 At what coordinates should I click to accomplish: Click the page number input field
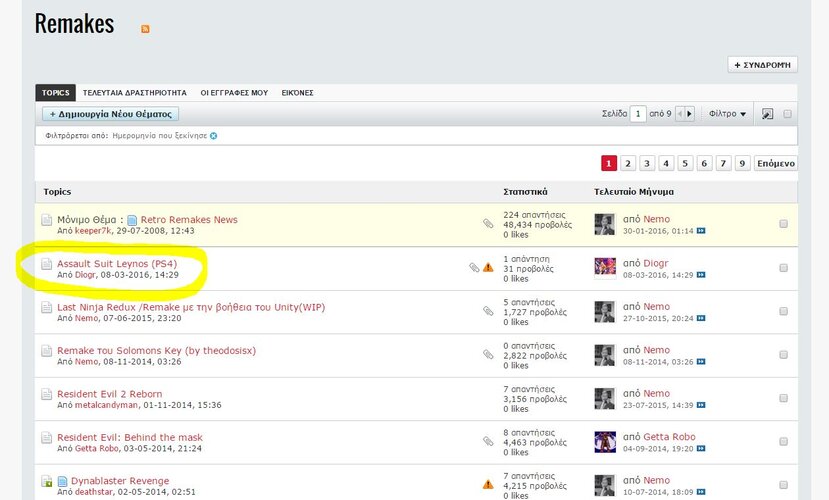click(638, 114)
